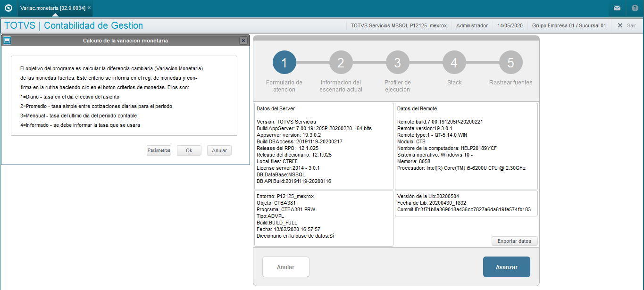The width and height of the screenshot is (644, 290).
Task: Click the Memoria: 8058 line
Action: (414, 161)
